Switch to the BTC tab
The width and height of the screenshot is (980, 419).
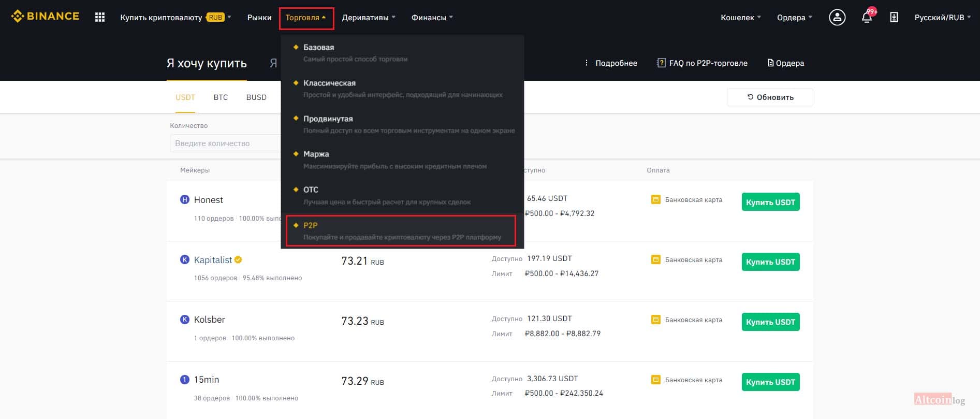221,97
